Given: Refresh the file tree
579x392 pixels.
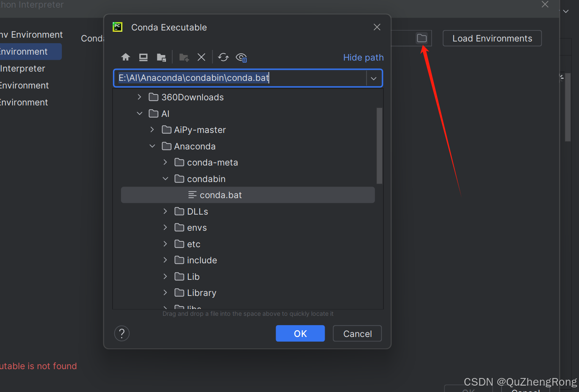Looking at the screenshot, I should [223, 57].
